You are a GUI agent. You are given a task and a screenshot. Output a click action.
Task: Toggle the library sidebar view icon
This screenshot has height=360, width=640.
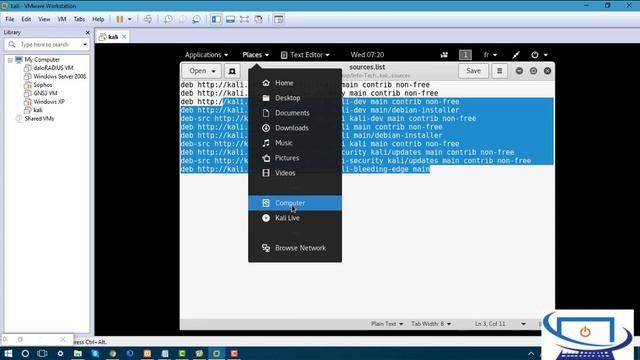[216, 19]
